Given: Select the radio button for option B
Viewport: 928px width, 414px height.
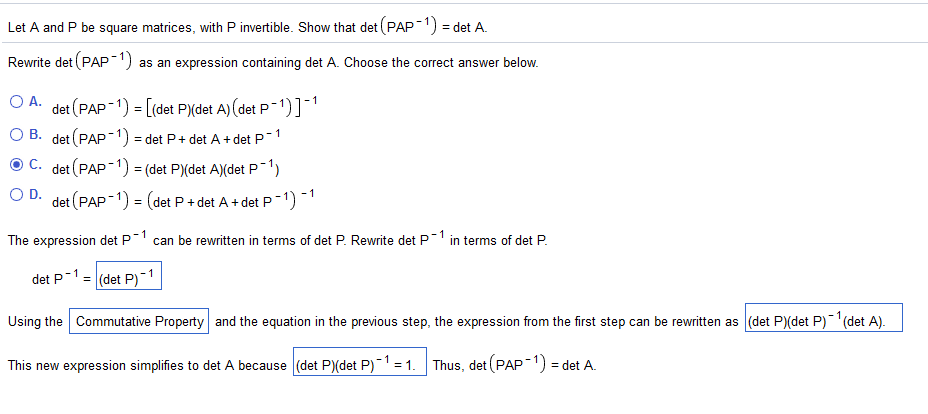Looking at the screenshot, I should pyautogui.click(x=17, y=134).
